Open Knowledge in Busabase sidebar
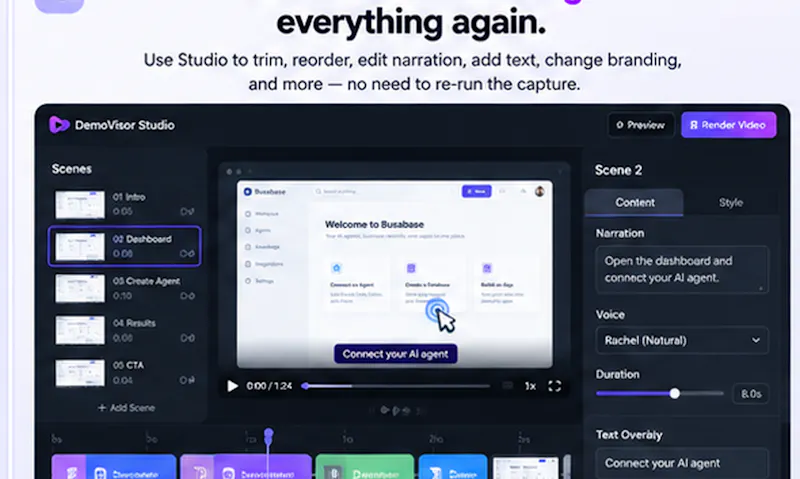This screenshot has height=479, width=800. click(x=263, y=247)
